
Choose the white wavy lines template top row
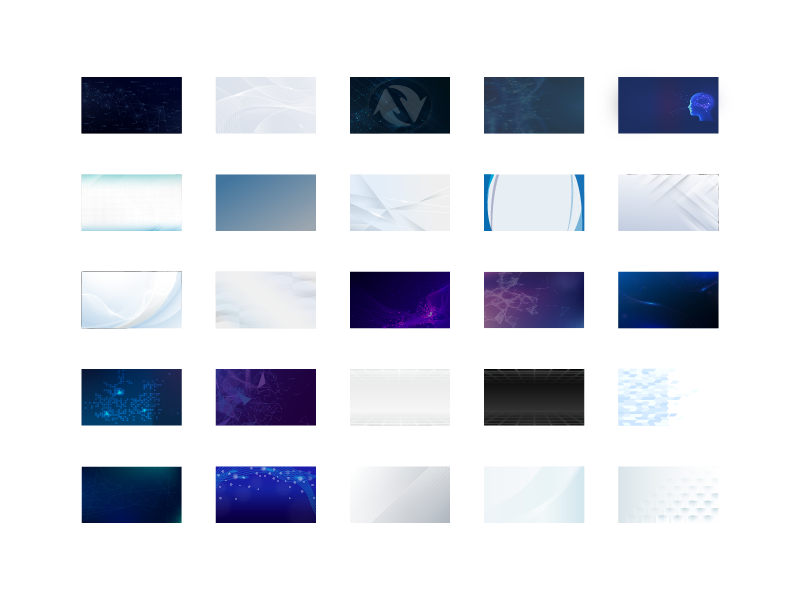click(x=265, y=103)
